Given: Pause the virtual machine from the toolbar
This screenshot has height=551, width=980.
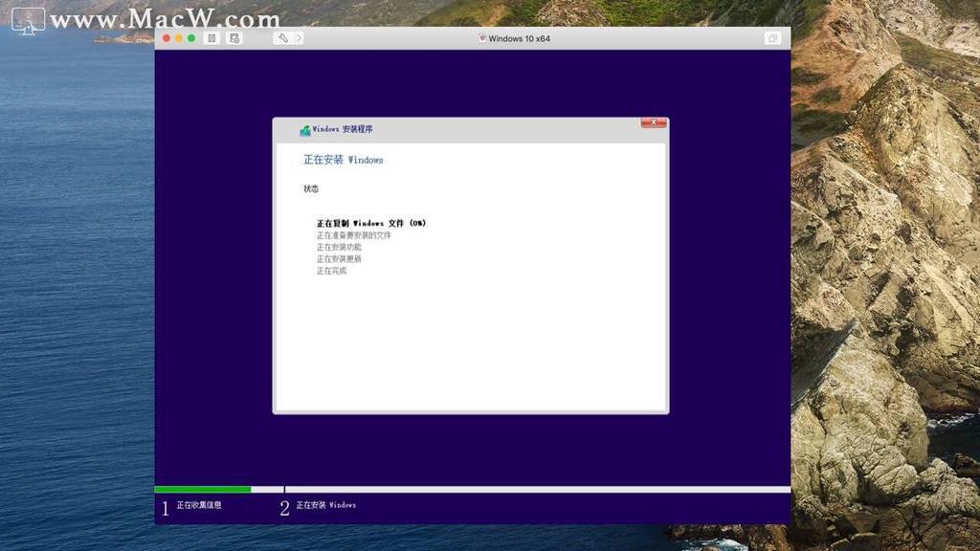Looking at the screenshot, I should [212, 38].
